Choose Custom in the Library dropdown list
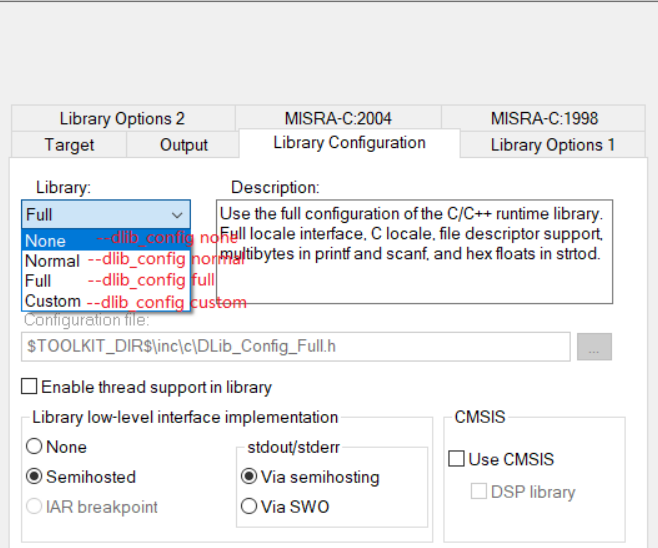 coord(53,301)
